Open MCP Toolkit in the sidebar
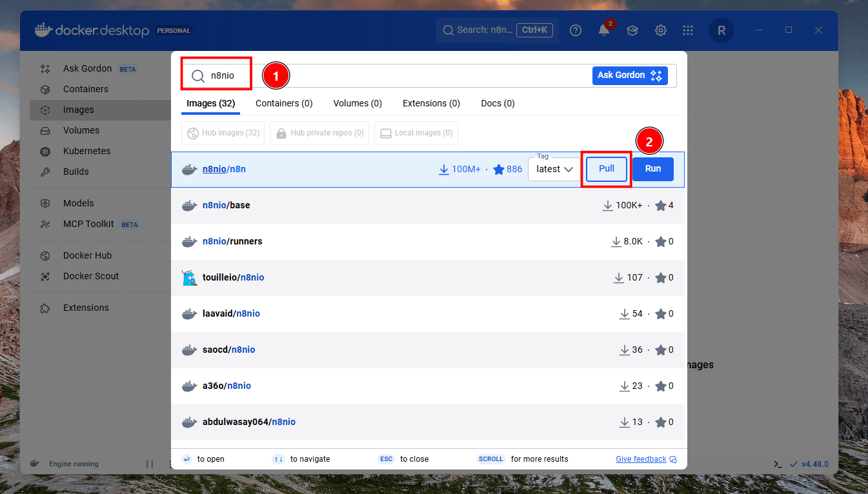868x494 pixels. (x=88, y=224)
